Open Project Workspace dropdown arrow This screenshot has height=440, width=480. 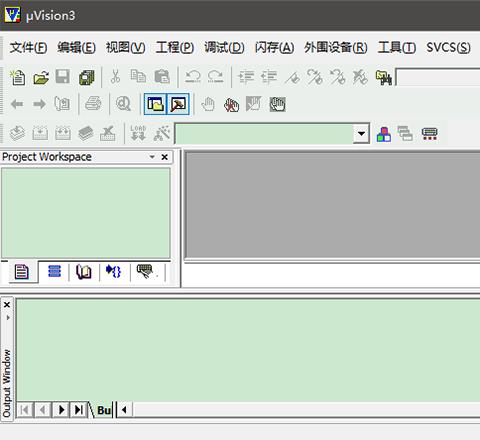(152, 157)
